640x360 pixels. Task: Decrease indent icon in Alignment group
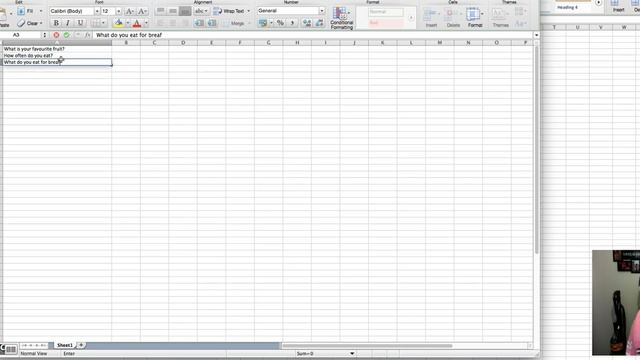[x=199, y=23]
